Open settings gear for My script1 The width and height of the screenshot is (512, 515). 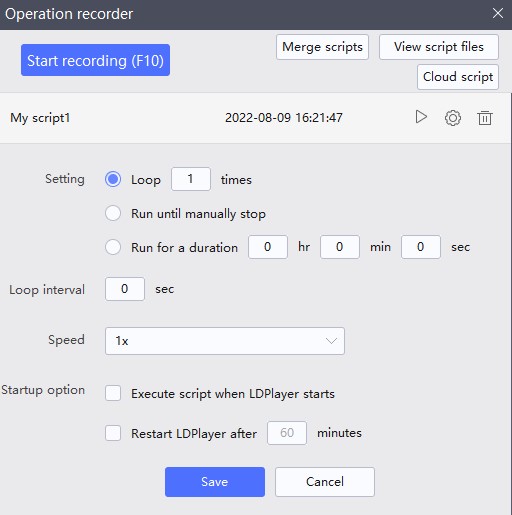tap(453, 118)
